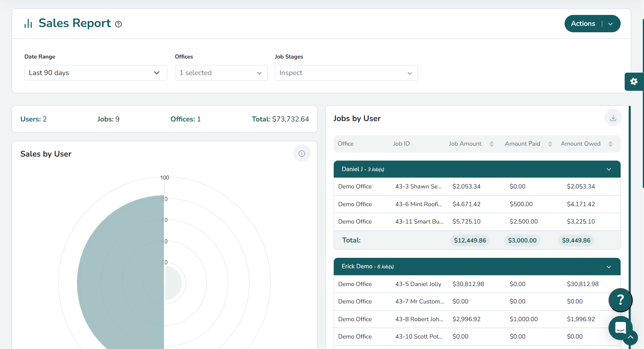Open the Actions button menu
The image size is (644, 349).
point(592,24)
